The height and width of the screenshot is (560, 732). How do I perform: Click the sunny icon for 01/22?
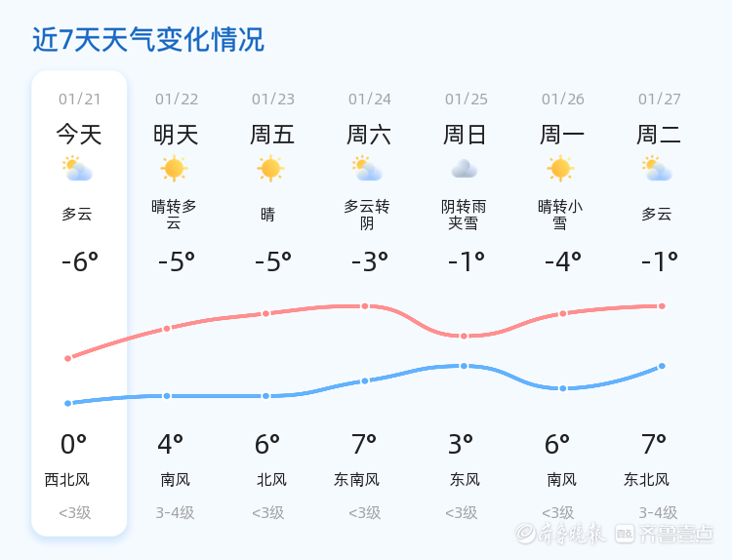coord(174,169)
